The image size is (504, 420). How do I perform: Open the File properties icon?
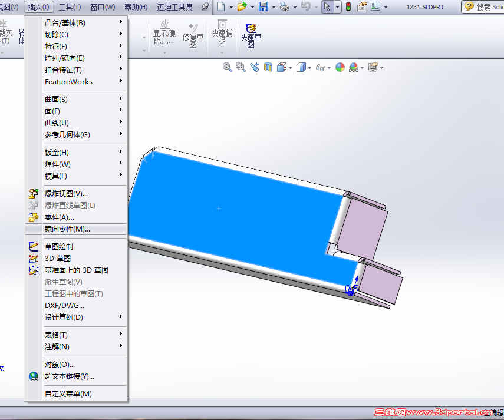coord(361,6)
